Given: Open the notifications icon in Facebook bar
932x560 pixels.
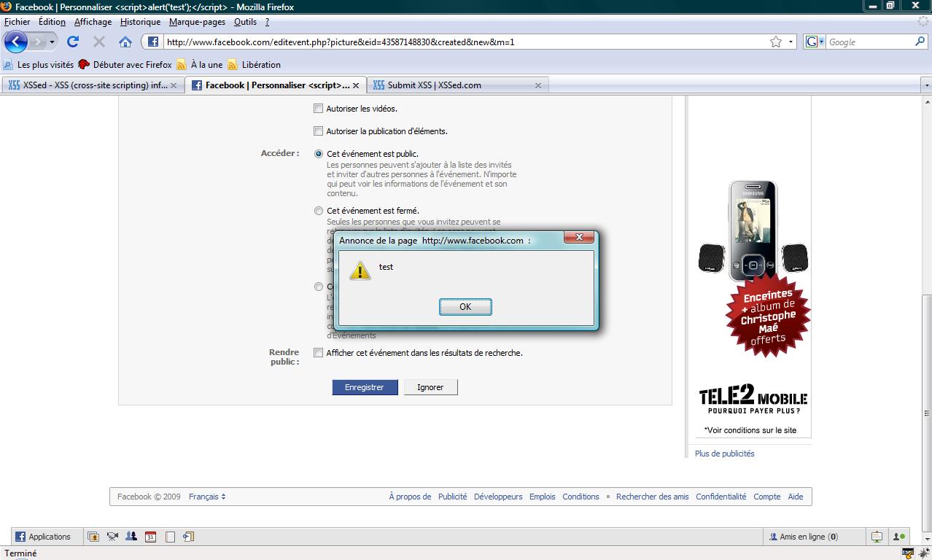Looking at the screenshot, I should pyautogui.click(x=877, y=537).
